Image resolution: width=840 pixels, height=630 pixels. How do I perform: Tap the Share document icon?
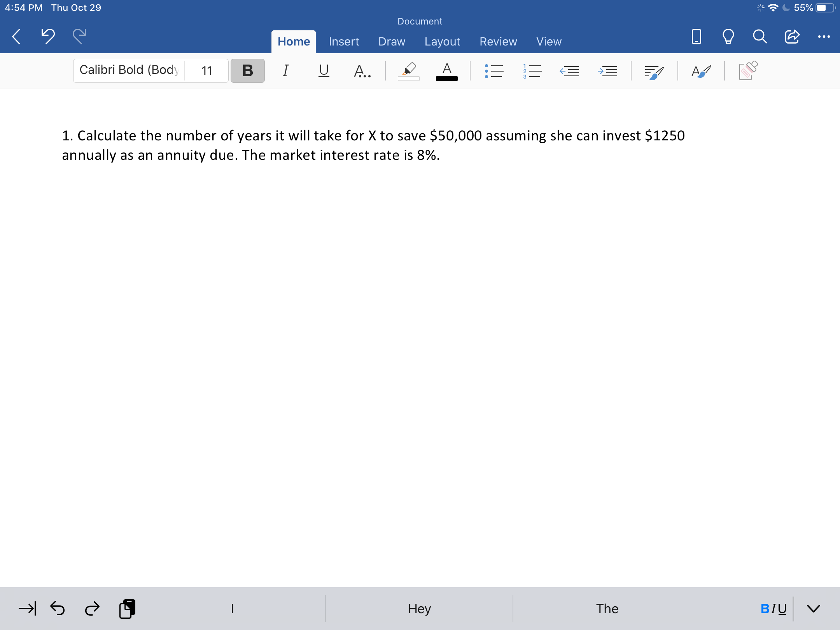792,37
